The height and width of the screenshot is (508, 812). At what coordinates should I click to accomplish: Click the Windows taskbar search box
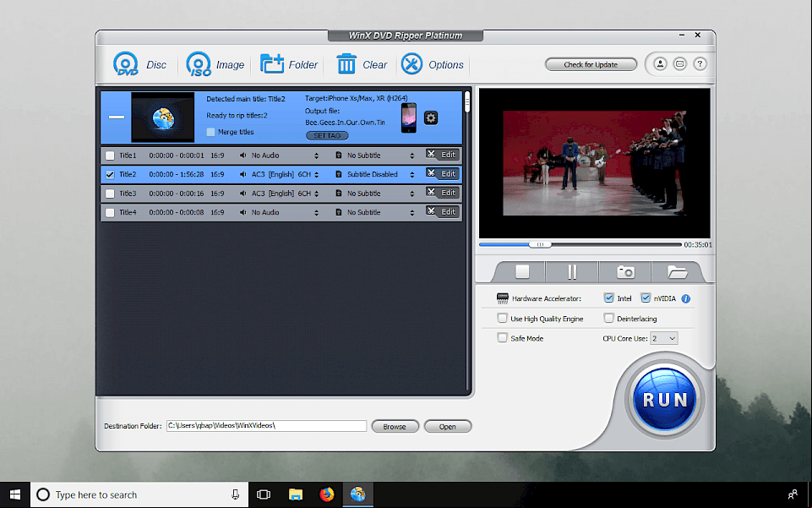(x=139, y=494)
